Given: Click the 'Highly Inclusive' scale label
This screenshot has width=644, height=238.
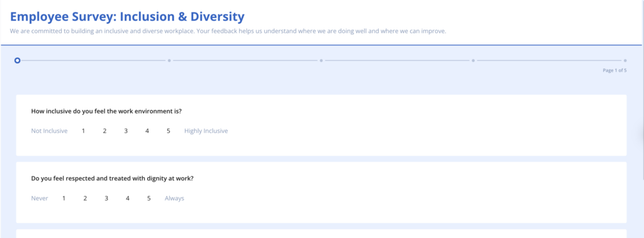Looking at the screenshot, I should pos(206,131).
